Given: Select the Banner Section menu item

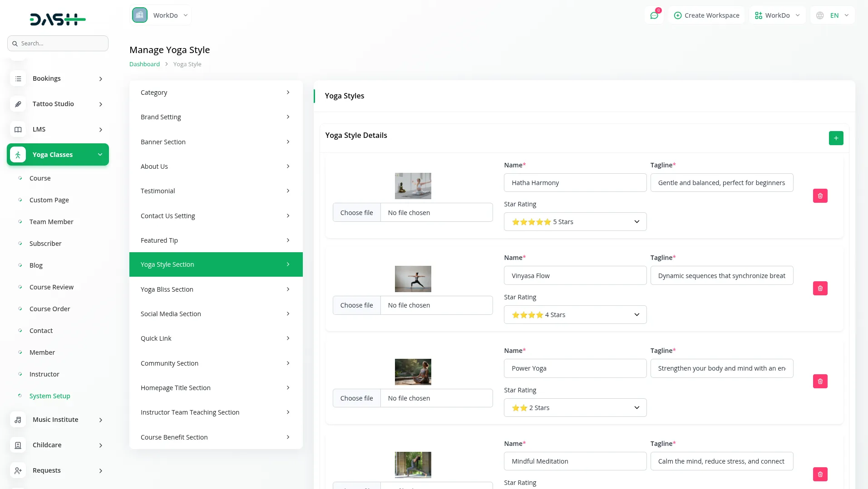Looking at the screenshot, I should click(x=216, y=142).
